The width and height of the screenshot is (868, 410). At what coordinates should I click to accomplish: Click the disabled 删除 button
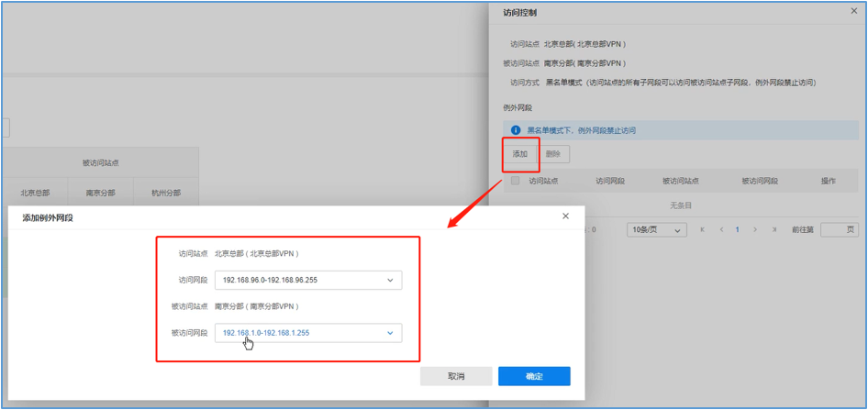553,154
